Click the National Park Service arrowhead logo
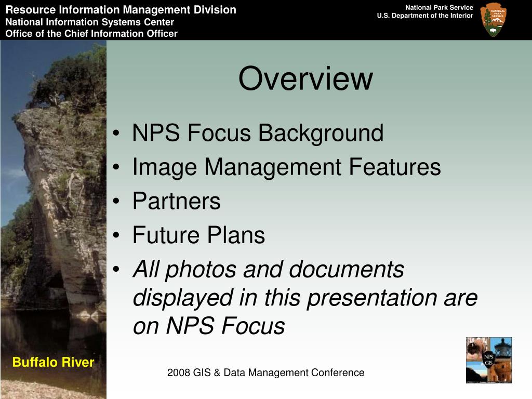 (x=494, y=20)
